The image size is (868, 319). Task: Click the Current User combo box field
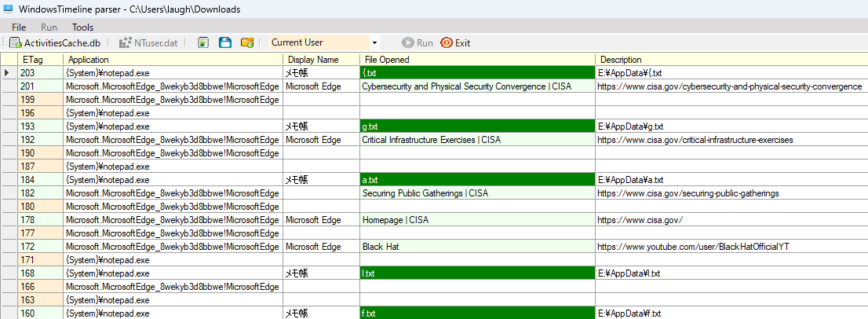coord(319,42)
